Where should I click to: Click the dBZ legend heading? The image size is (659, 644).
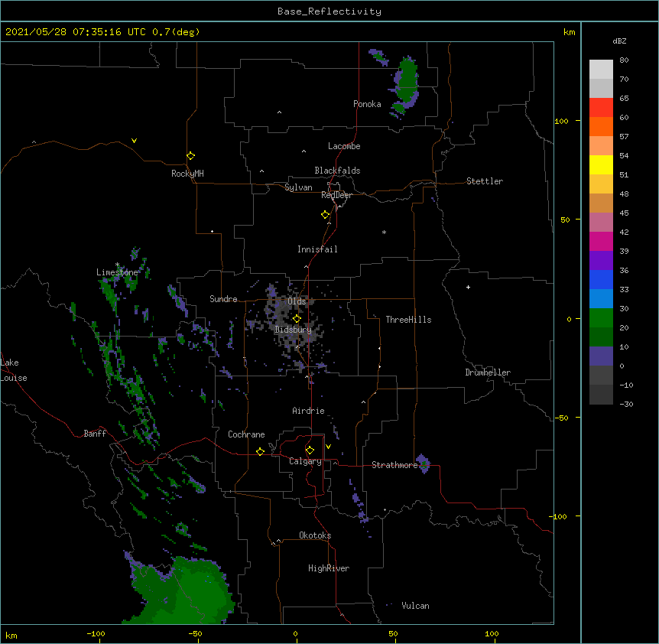click(619, 41)
